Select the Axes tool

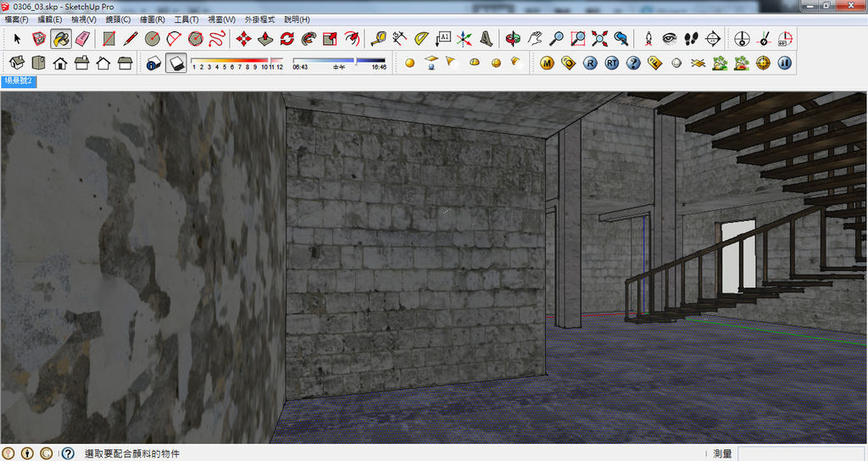coord(465,39)
